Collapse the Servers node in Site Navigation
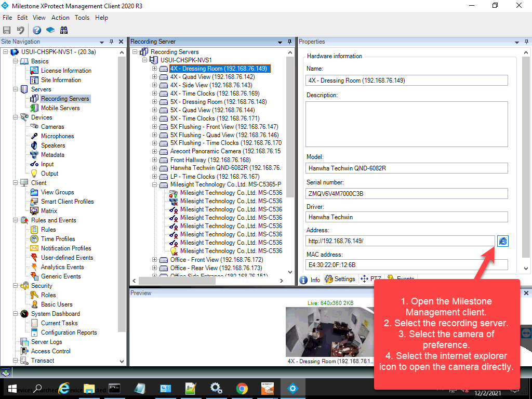 click(16, 89)
